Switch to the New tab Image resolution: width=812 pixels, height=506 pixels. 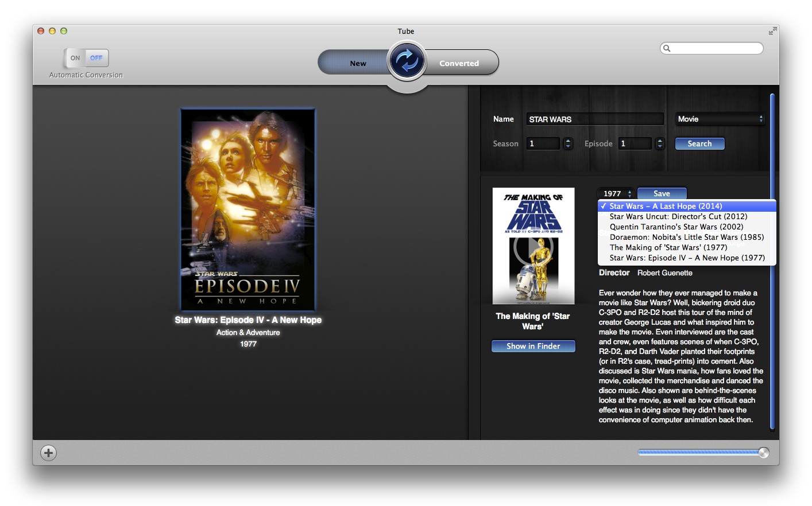coord(358,63)
